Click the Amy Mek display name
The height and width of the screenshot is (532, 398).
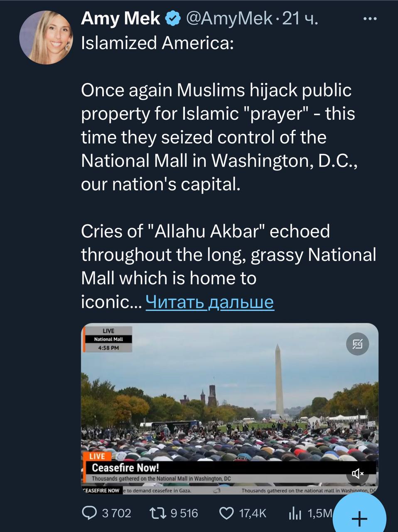click(120, 18)
